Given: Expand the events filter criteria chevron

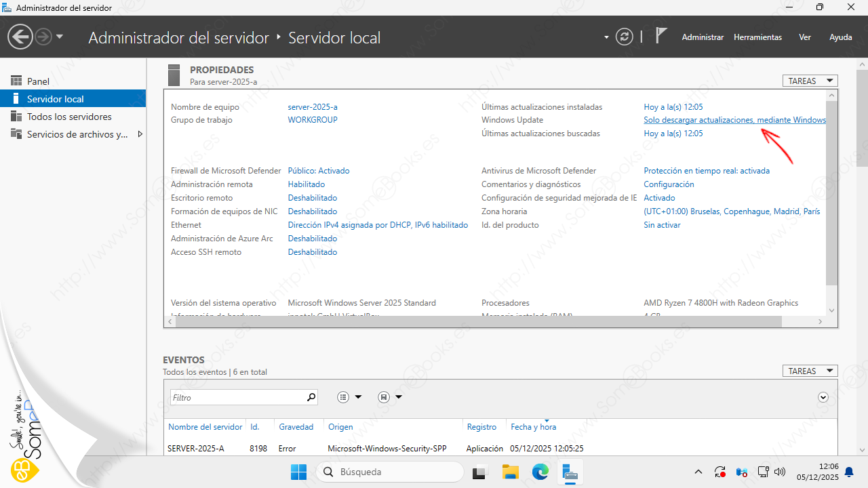Looking at the screenshot, I should pyautogui.click(x=823, y=398).
